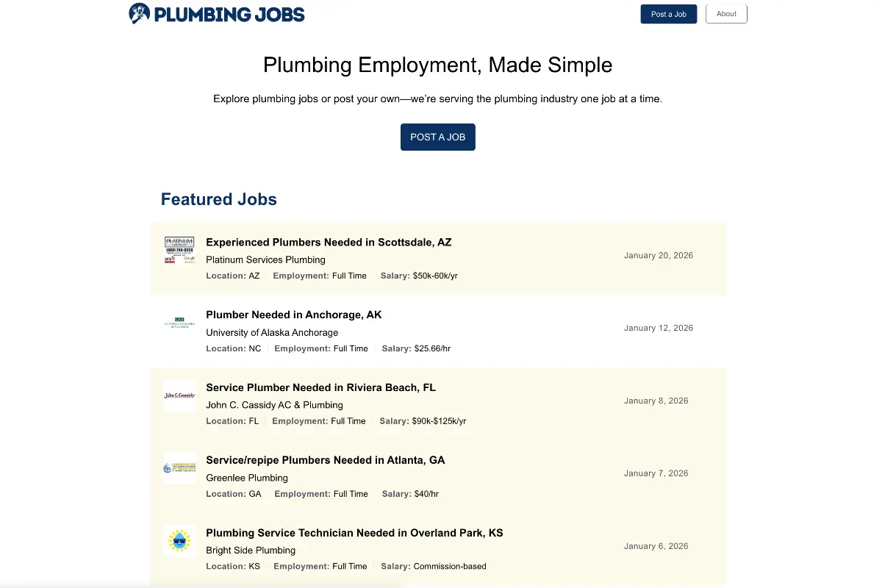882x588 pixels.
Task: View the Overland Park plumbing technician listing
Action: coord(354,533)
